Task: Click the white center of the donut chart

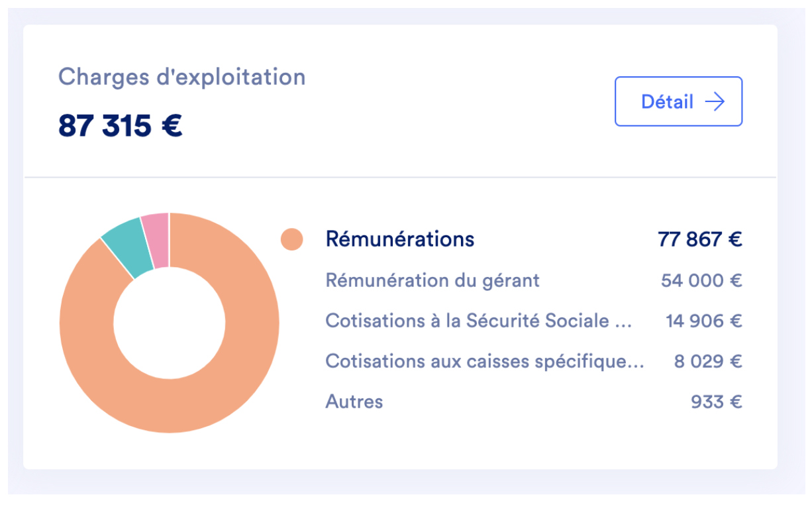Action: [x=170, y=323]
